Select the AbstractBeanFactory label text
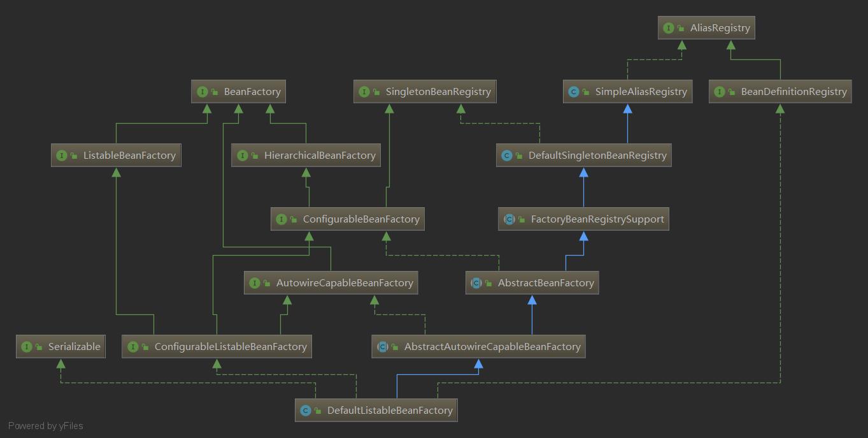Image resolution: width=868 pixels, height=438 pixels. (546, 283)
